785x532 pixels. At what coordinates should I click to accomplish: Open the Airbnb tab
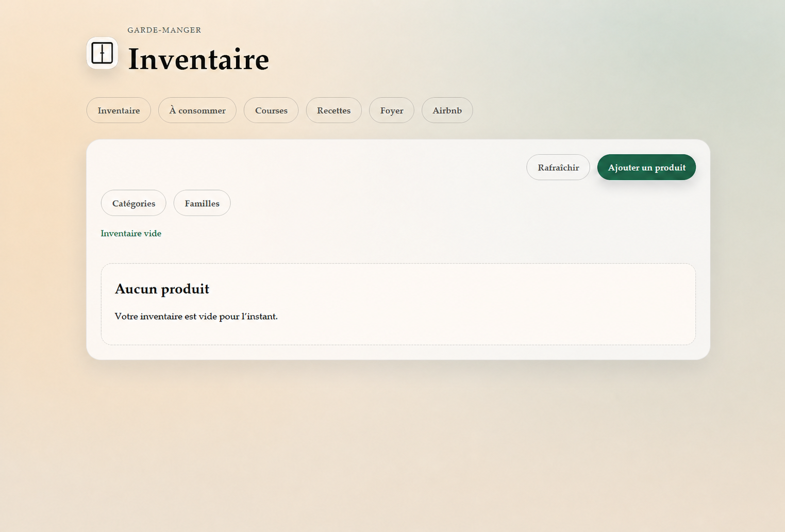(x=447, y=110)
